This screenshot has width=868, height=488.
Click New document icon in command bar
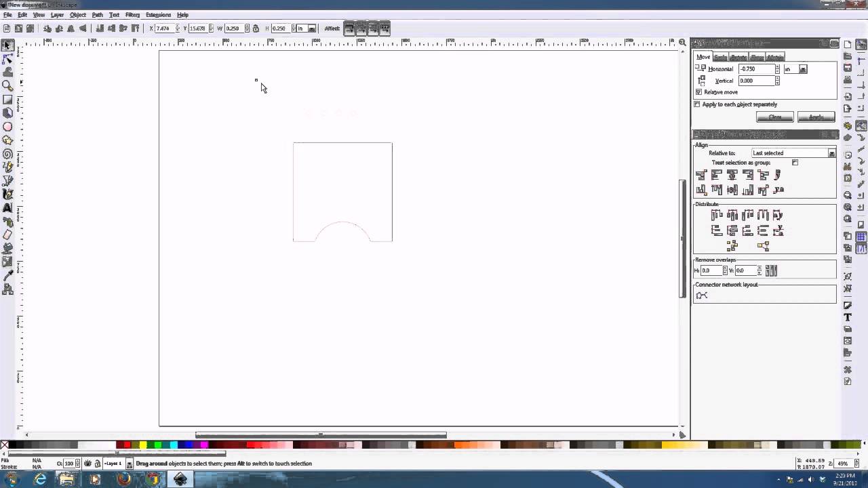tap(848, 45)
